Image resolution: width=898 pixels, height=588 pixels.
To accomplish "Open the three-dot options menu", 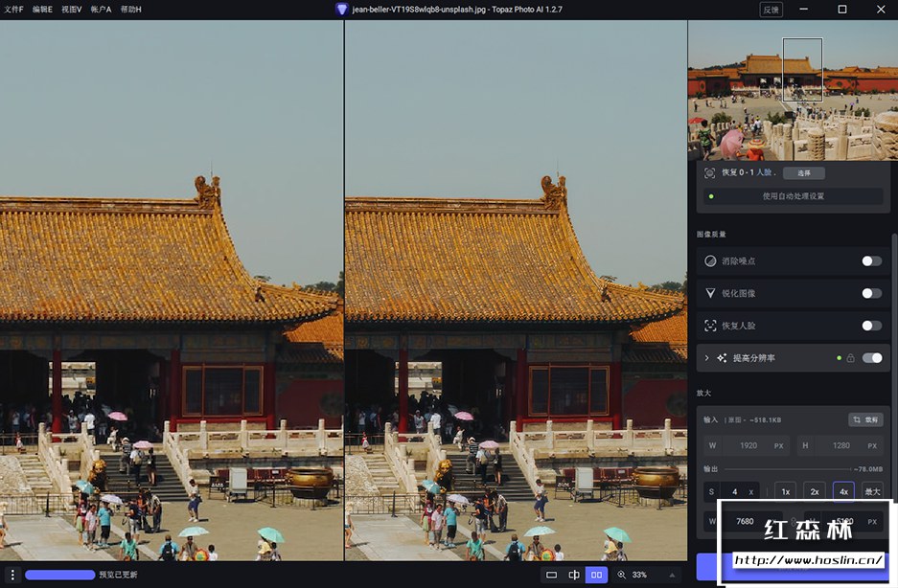I will tap(12, 575).
